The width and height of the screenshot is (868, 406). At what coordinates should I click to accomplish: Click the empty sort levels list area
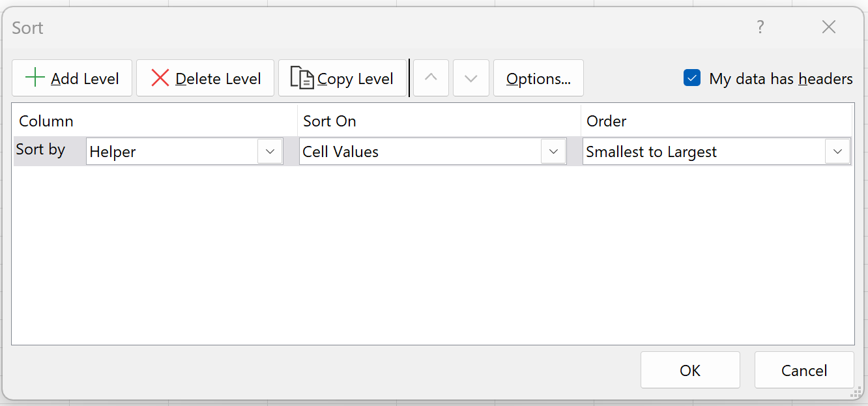433,254
